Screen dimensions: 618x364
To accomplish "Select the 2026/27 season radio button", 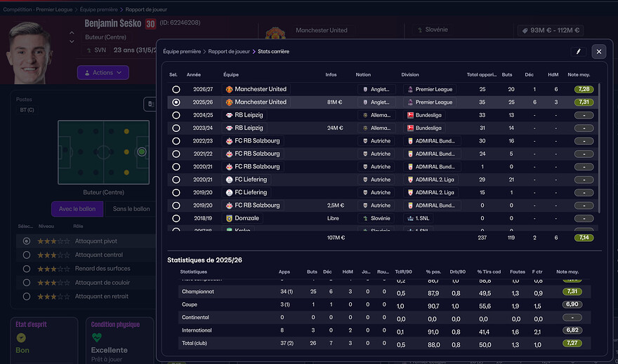I will 176,90.
